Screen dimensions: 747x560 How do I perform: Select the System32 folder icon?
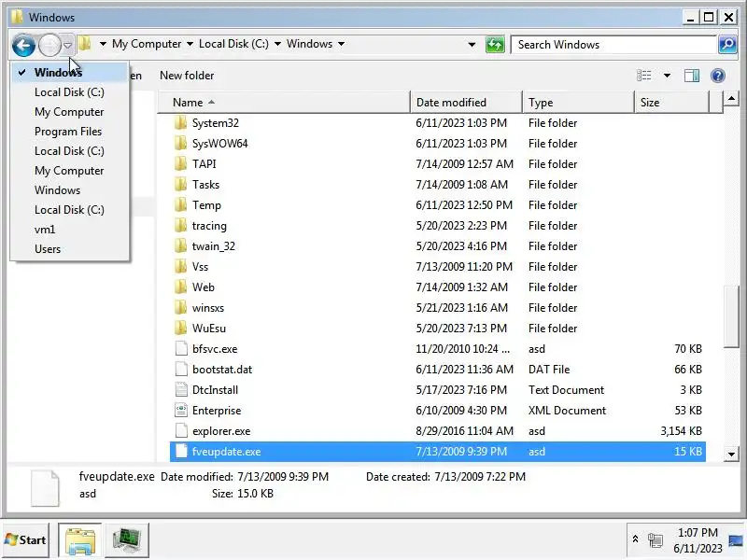click(180, 123)
